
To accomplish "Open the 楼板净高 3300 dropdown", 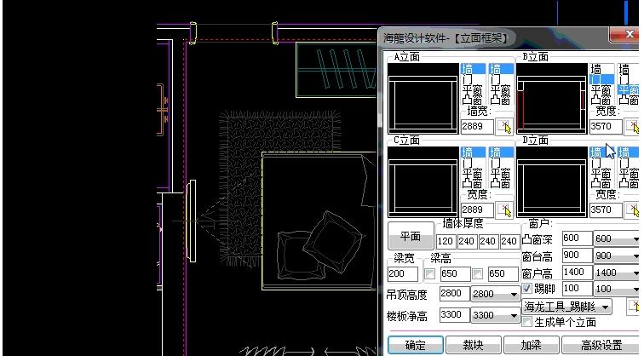I will (x=495, y=315).
